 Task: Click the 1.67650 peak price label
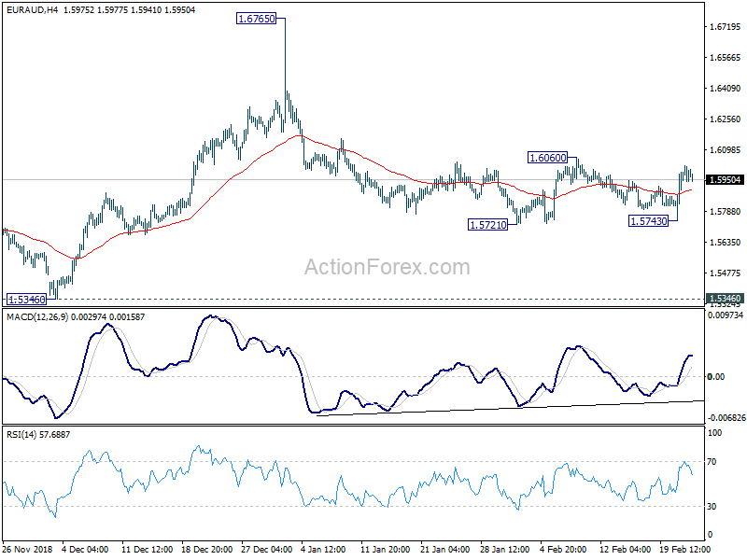(256, 19)
